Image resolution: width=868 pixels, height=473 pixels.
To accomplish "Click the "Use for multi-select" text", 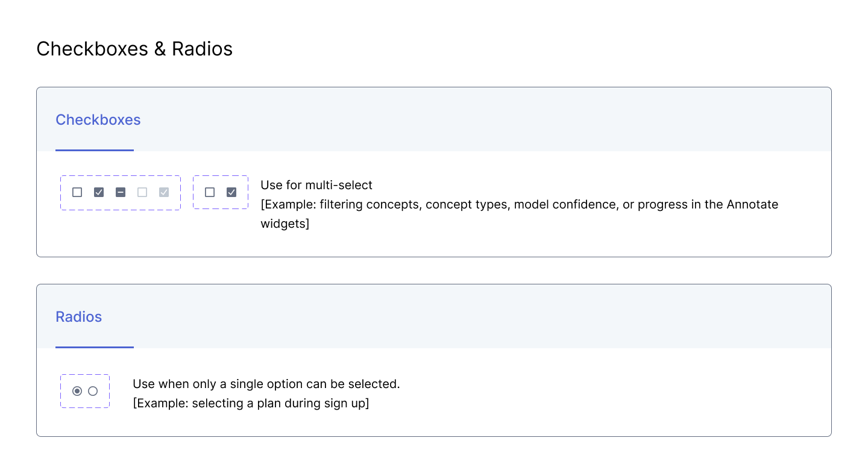I will tap(316, 185).
